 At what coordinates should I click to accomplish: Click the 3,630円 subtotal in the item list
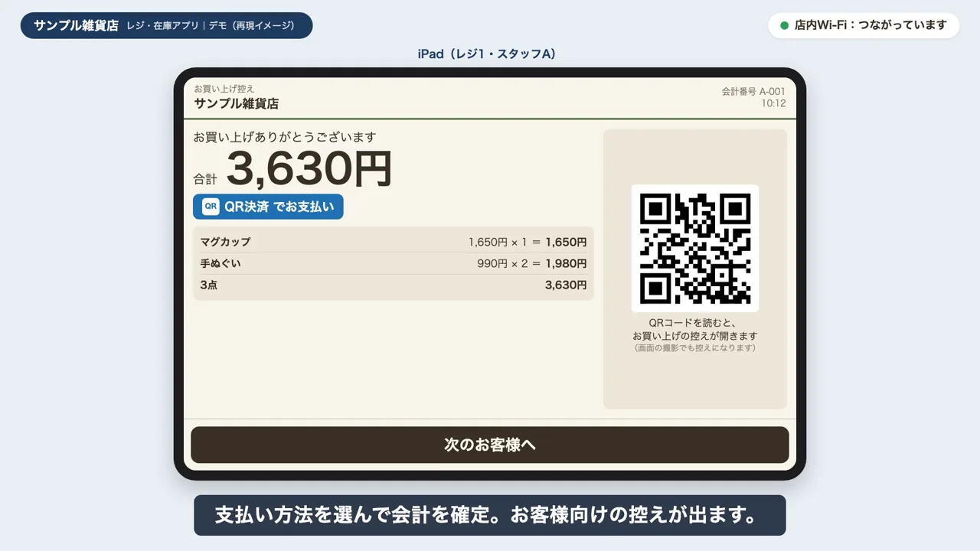coord(566,285)
